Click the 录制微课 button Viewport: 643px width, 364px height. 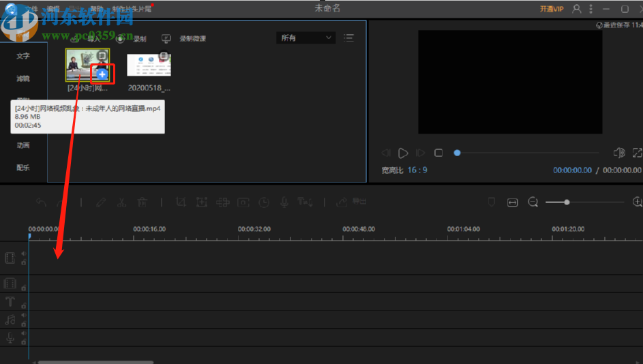pyautogui.click(x=185, y=39)
